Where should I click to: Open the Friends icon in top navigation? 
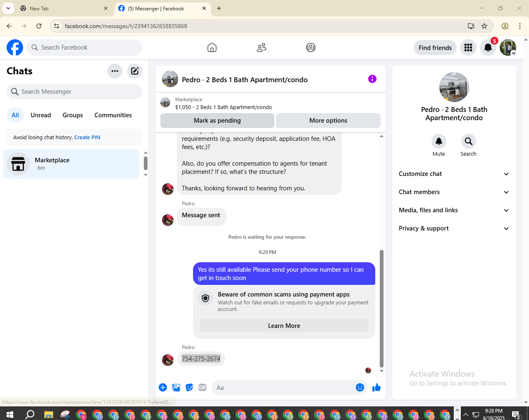pyautogui.click(x=262, y=47)
